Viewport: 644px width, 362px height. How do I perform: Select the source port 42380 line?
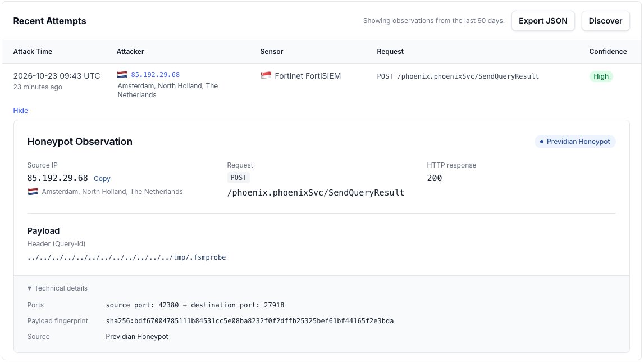[x=195, y=305]
